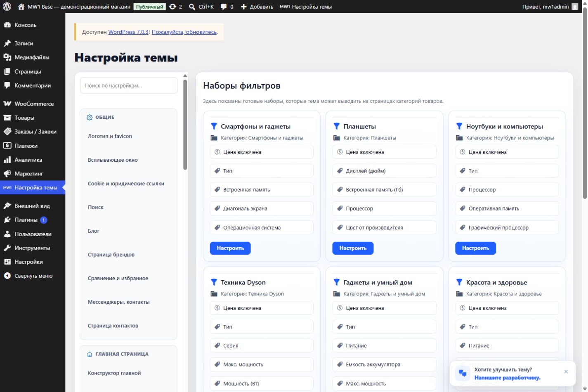Go to Настройка темы sidebar menu
The height and width of the screenshot is (392, 588).
(33, 188)
